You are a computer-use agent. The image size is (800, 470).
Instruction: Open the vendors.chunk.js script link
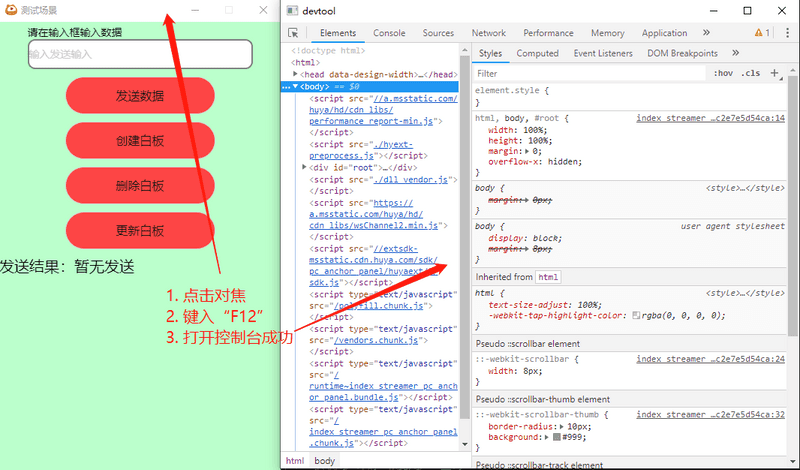click(376, 340)
